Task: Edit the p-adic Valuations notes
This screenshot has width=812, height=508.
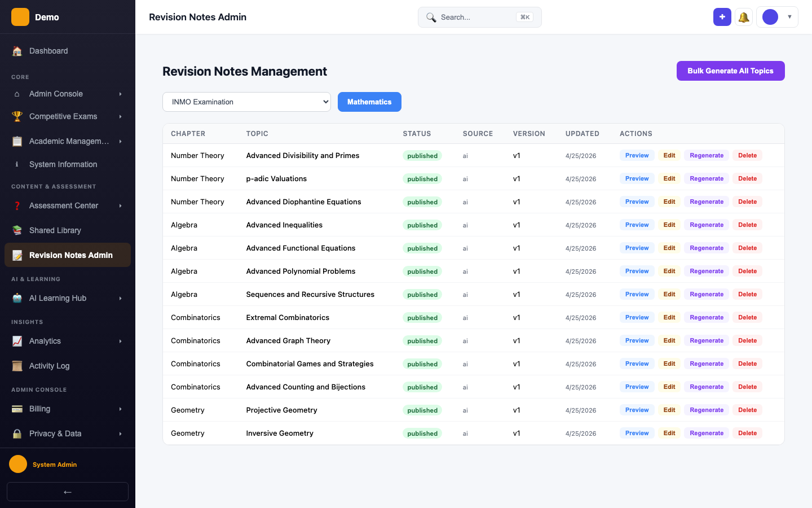Action: [x=669, y=178]
